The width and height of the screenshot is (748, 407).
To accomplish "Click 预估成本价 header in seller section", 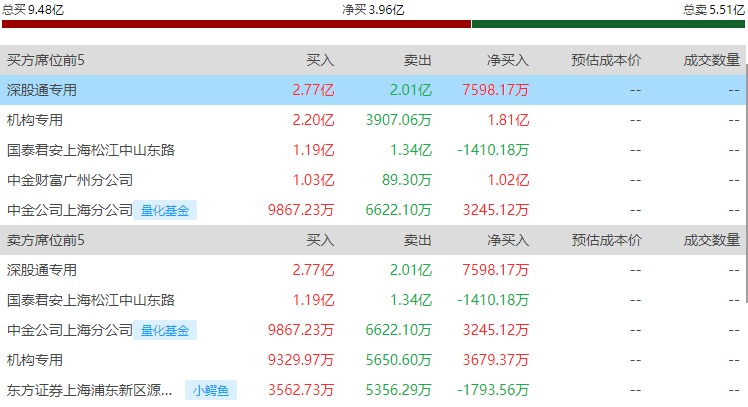I will (x=606, y=240).
